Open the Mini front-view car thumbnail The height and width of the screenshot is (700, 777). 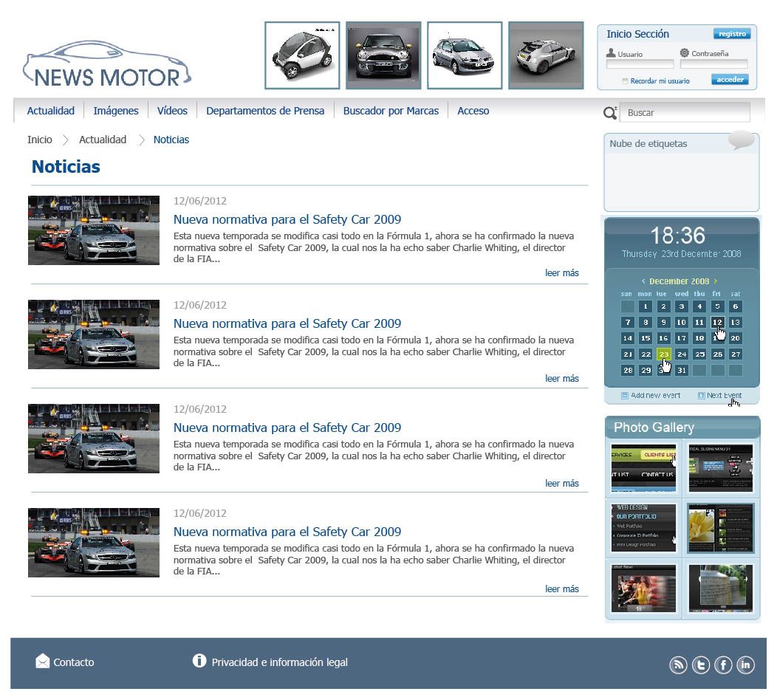(383, 55)
